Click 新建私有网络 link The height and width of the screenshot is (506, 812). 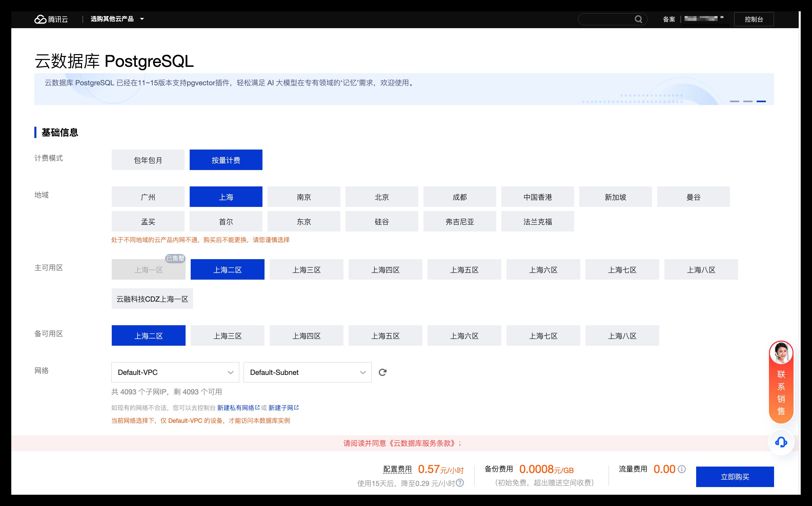pos(236,407)
